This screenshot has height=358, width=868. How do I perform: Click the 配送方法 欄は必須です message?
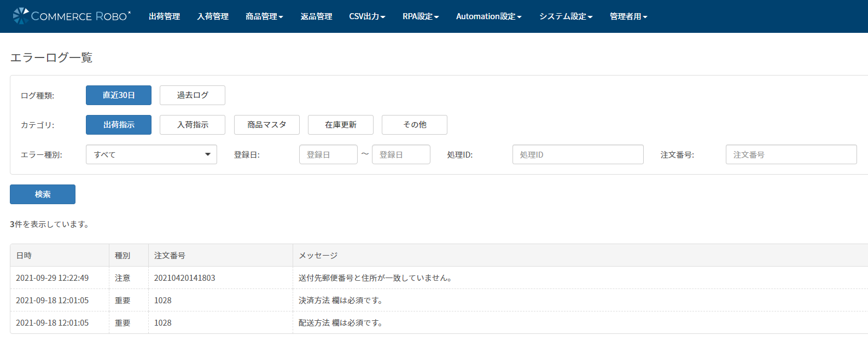(x=341, y=323)
